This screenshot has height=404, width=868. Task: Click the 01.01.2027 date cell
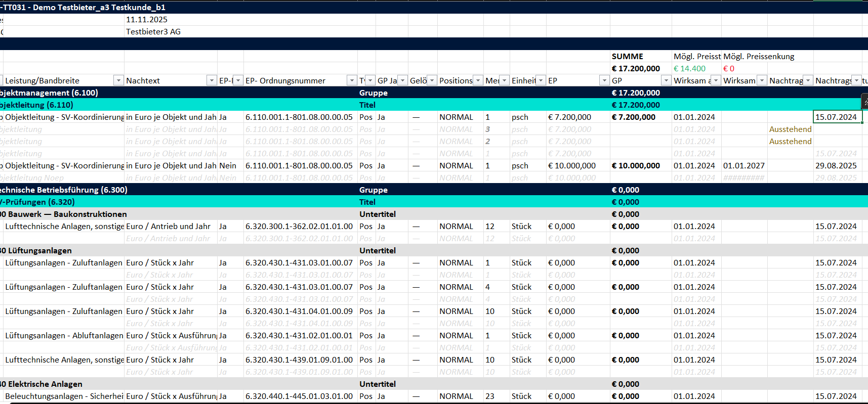743,166
